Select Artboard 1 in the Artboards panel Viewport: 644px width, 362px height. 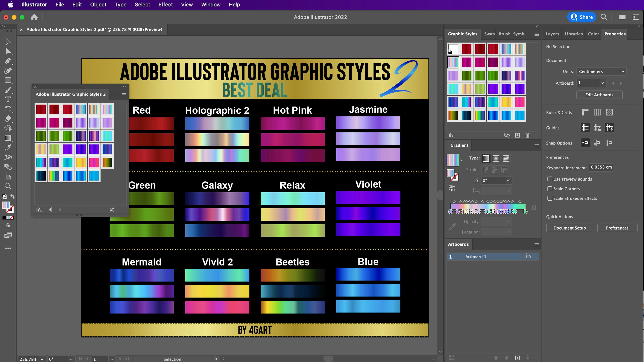point(475,257)
